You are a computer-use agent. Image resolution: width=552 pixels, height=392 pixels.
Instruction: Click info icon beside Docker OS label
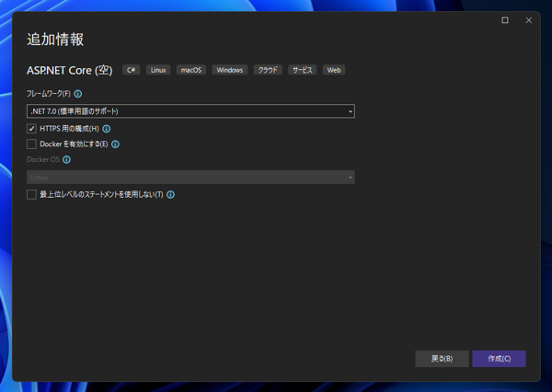pos(66,159)
